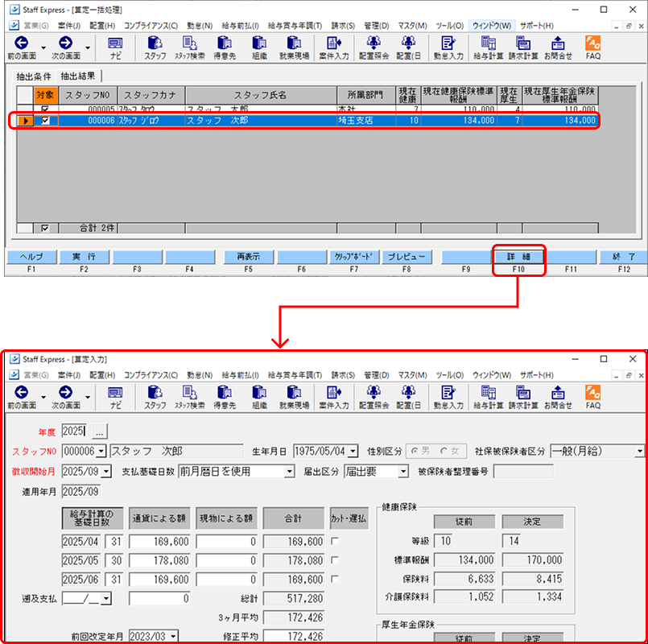Open 案件入力 icon in 算定入力 toolbar
The width and height of the screenshot is (648, 644).
tap(334, 393)
